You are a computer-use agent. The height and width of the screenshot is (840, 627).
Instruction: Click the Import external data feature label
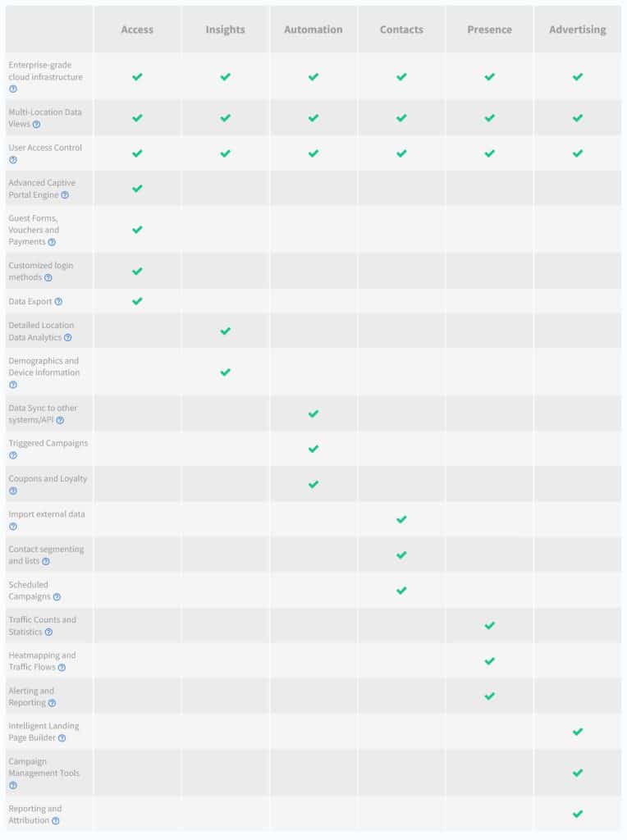[47, 514]
